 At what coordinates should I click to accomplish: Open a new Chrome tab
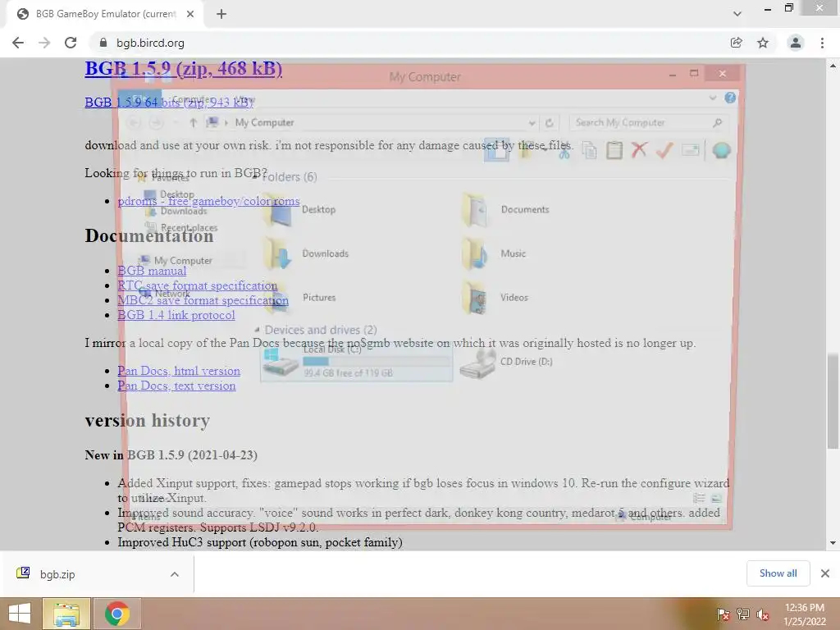coord(221,14)
